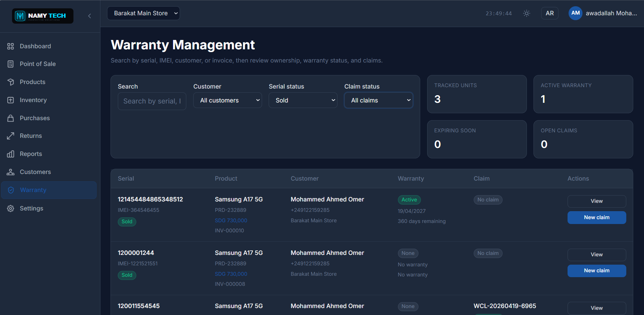This screenshot has width=644, height=315.
Task: Click the warranty date 19/04/2027
Action: point(411,211)
